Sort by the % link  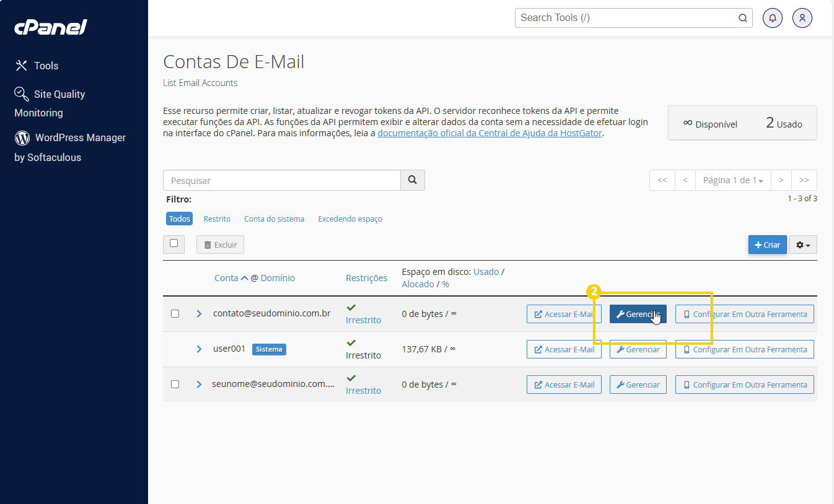coord(446,284)
